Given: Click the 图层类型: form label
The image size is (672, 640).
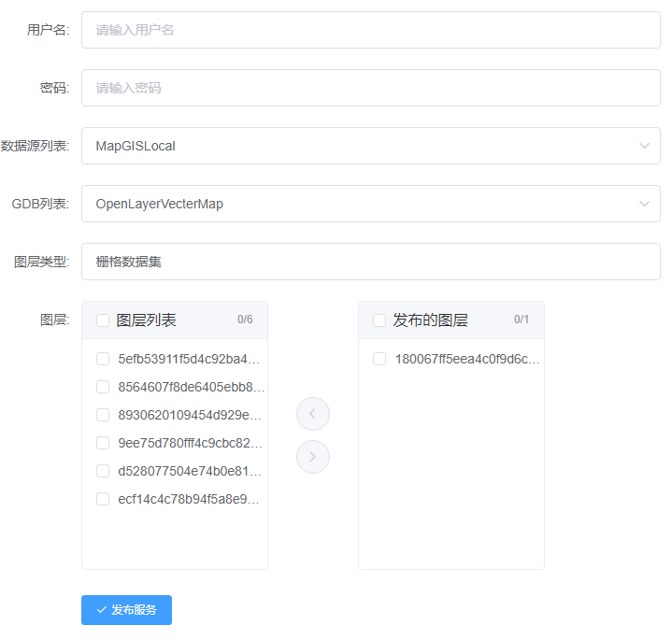Looking at the screenshot, I should (x=41, y=262).
